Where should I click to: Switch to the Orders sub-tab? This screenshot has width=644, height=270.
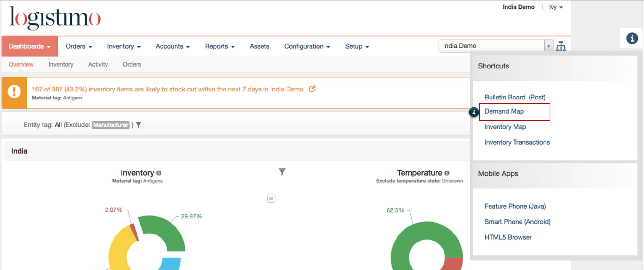(132, 64)
